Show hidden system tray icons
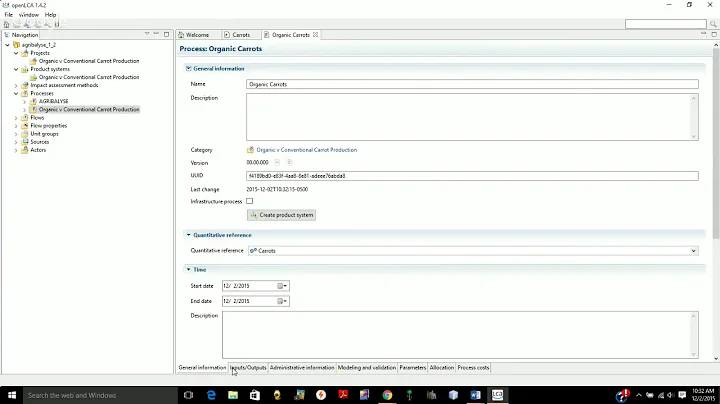The height and width of the screenshot is (404, 720). click(638, 395)
